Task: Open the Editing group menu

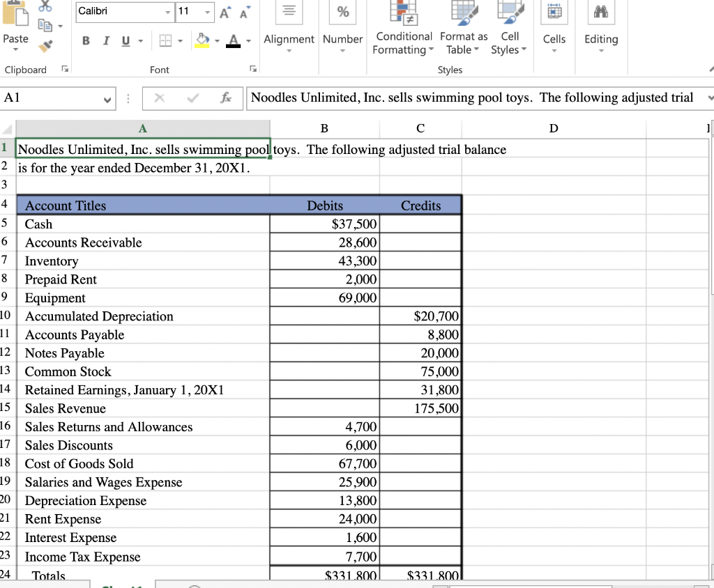Action: pos(601,29)
